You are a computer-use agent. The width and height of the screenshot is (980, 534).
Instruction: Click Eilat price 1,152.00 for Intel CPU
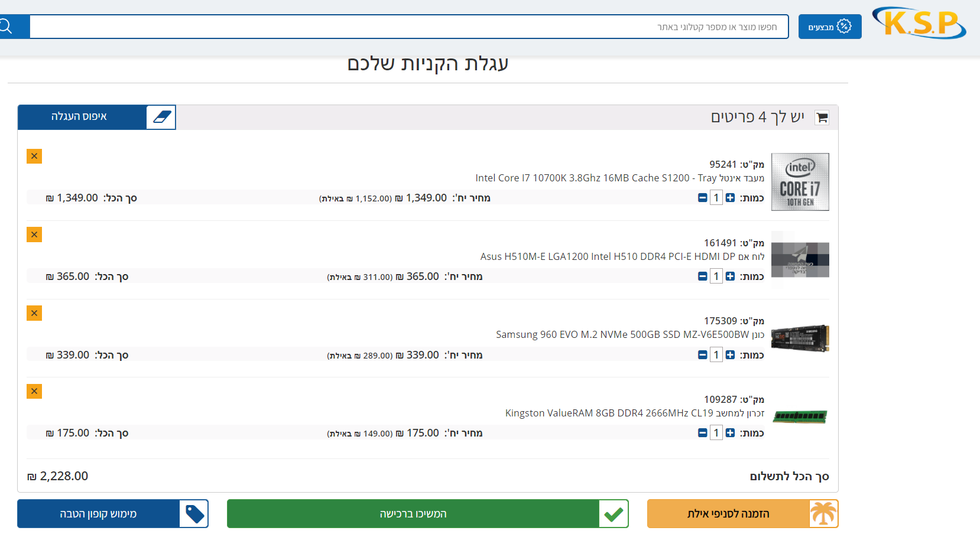click(355, 198)
